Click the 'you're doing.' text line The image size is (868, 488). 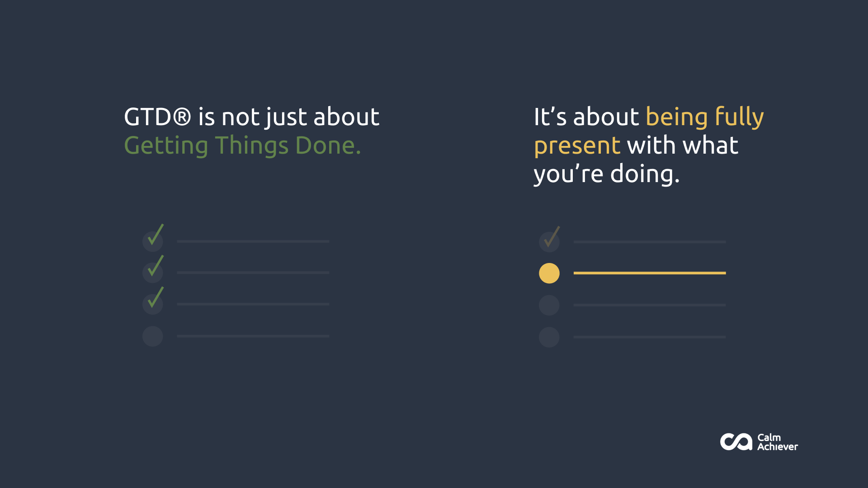pyautogui.click(x=607, y=174)
